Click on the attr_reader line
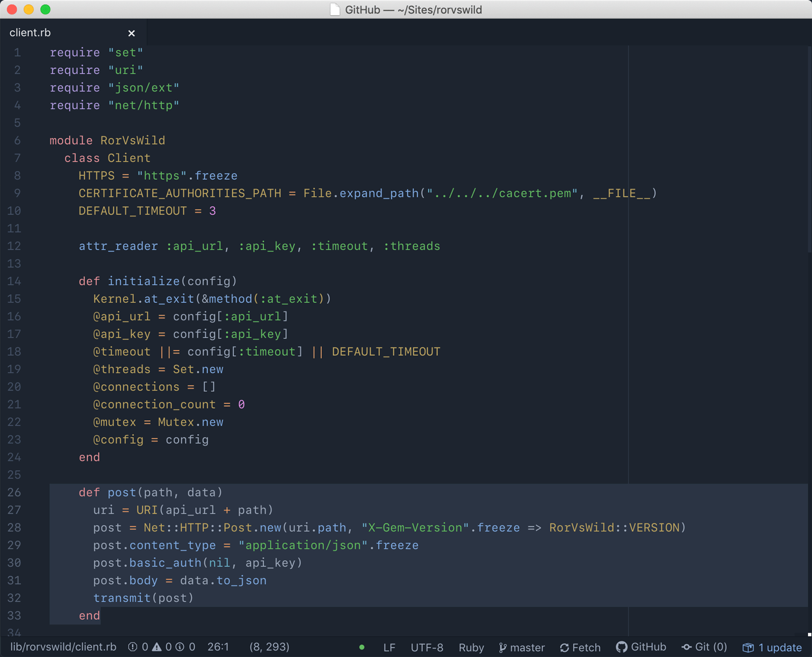 click(259, 246)
